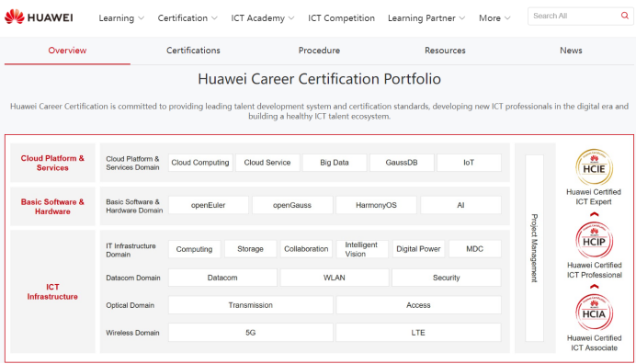Go to the Procedure tab
636x364 pixels.
(x=319, y=51)
